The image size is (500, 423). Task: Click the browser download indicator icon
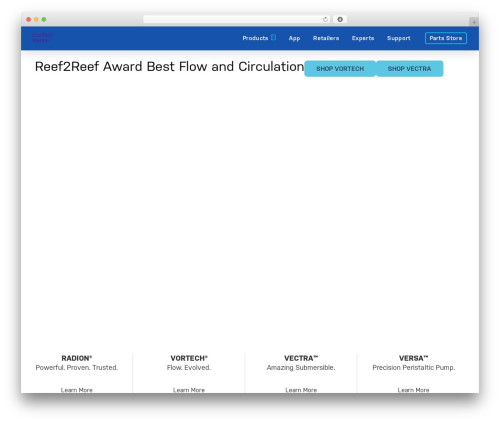click(340, 20)
